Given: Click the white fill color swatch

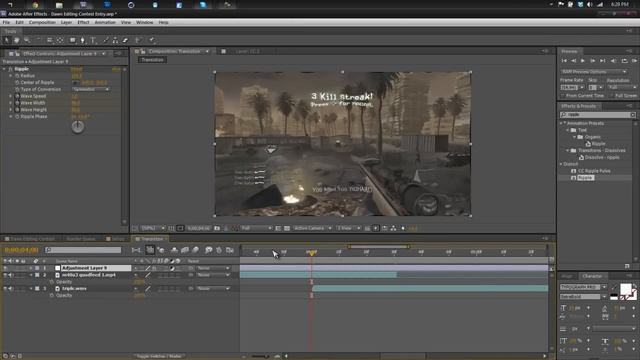Looking at the screenshot, I should tap(625, 289).
